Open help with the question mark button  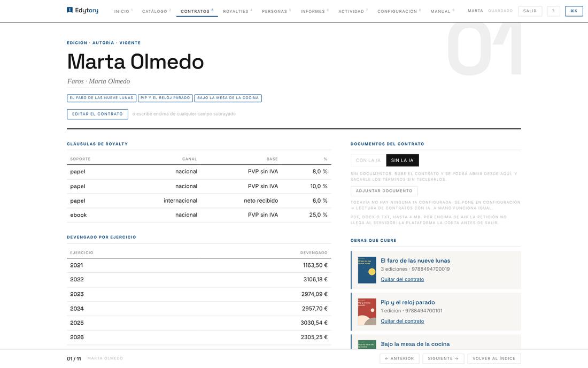(553, 11)
